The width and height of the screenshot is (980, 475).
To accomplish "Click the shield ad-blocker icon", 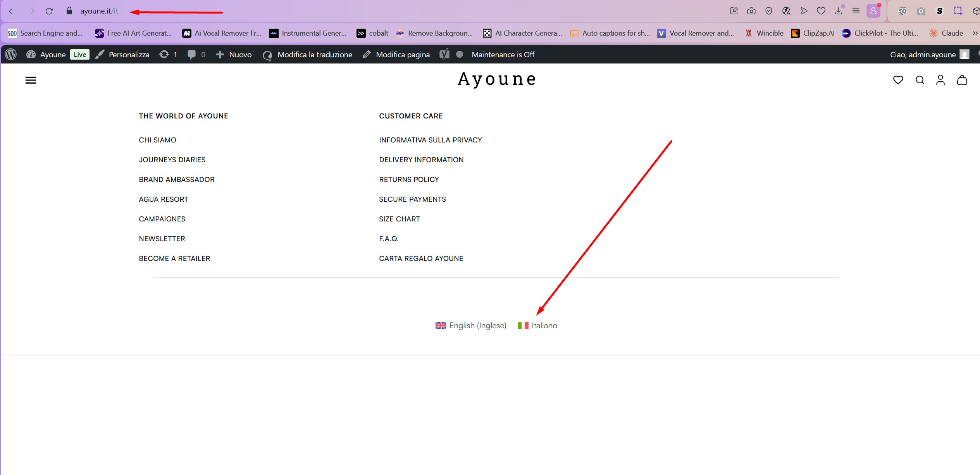I will (x=769, y=11).
